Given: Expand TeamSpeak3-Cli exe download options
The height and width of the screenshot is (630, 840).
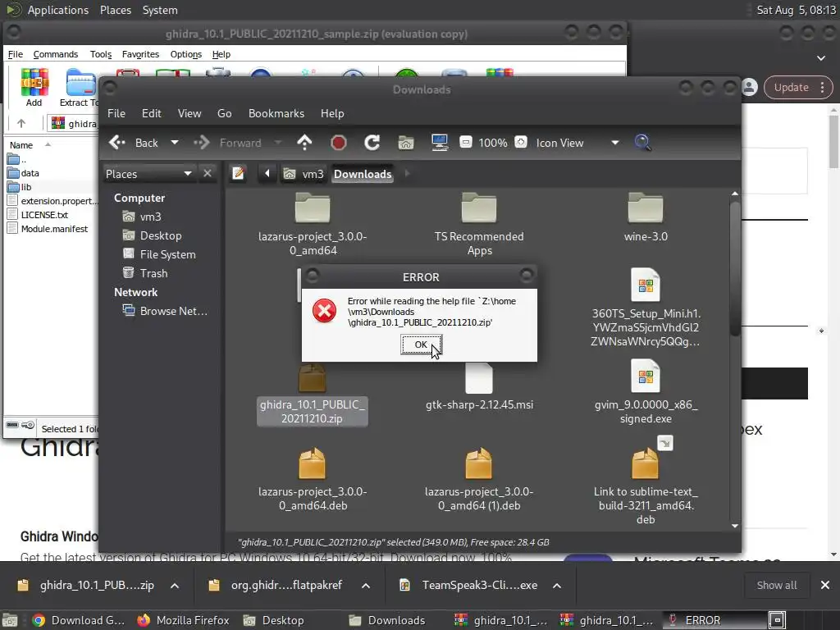Looking at the screenshot, I should click(557, 586).
